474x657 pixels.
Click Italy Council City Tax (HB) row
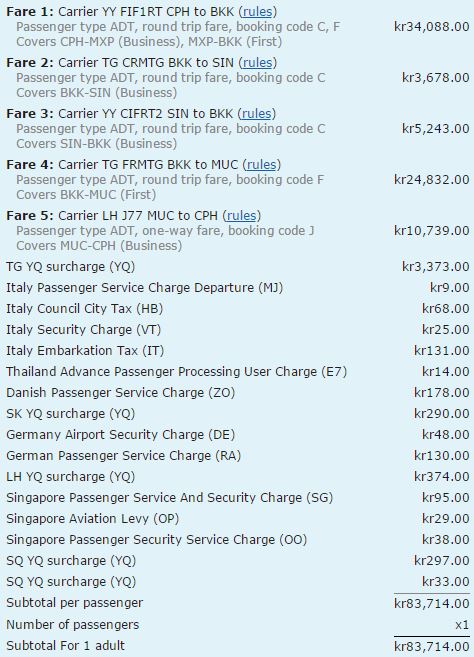[x=238, y=309]
